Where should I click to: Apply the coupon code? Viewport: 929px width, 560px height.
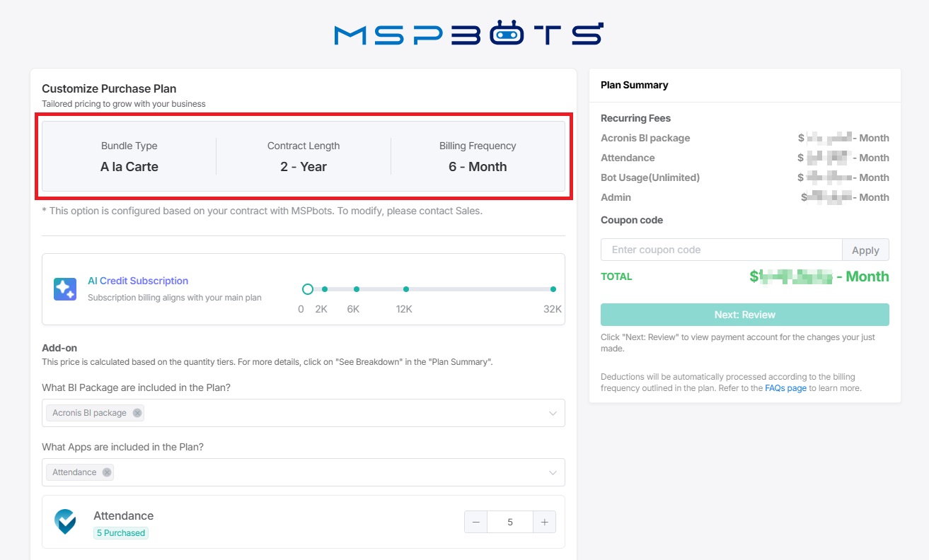(865, 250)
